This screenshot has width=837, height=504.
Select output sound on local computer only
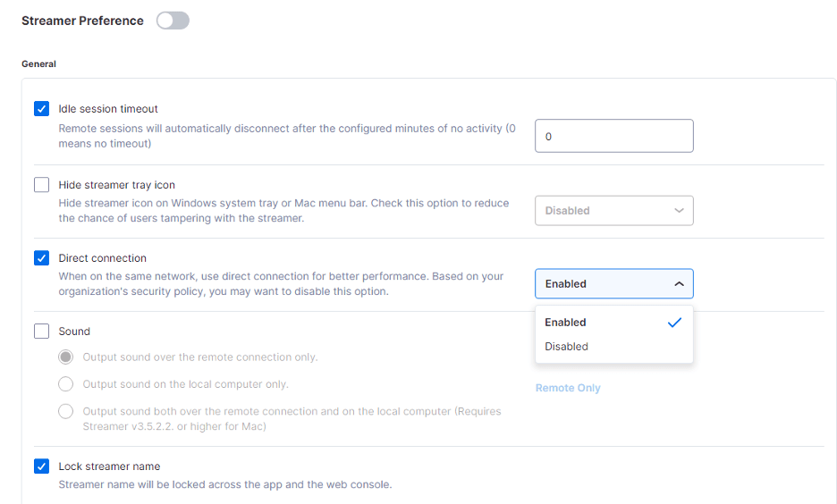[x=66, y=384]
